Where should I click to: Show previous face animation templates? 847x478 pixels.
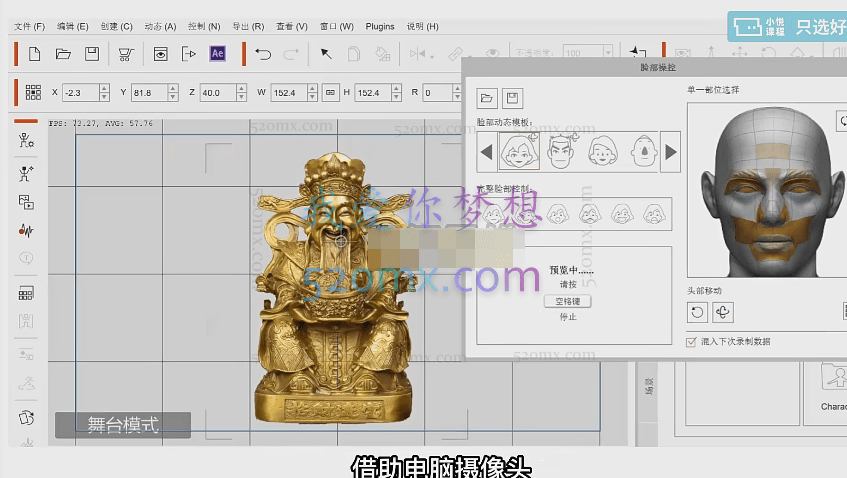486,152
